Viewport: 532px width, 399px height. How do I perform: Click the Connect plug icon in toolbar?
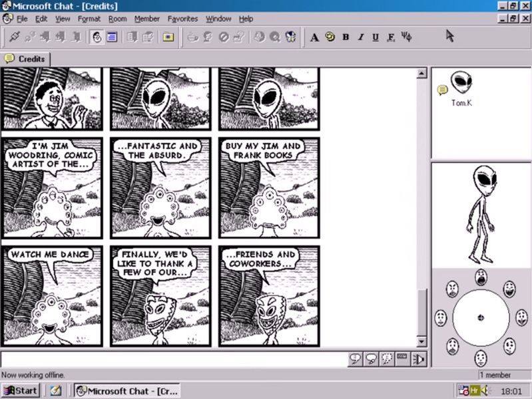click(x=14, y=37)
